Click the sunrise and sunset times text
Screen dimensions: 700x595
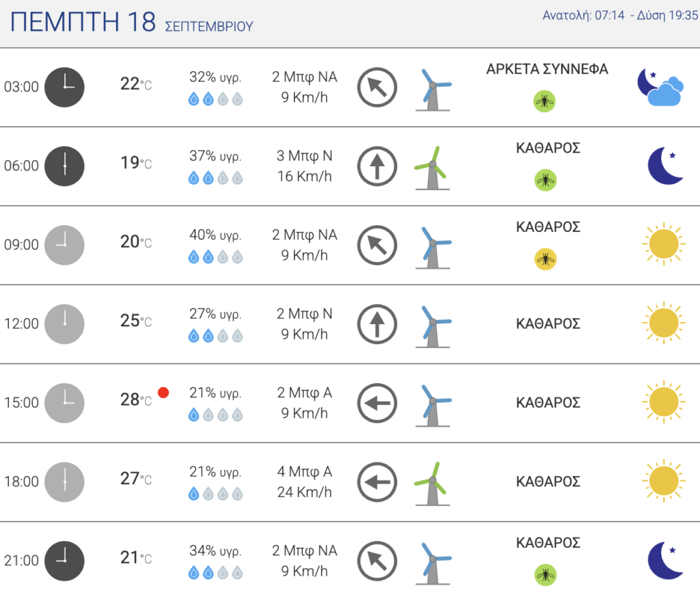(620, 15)
